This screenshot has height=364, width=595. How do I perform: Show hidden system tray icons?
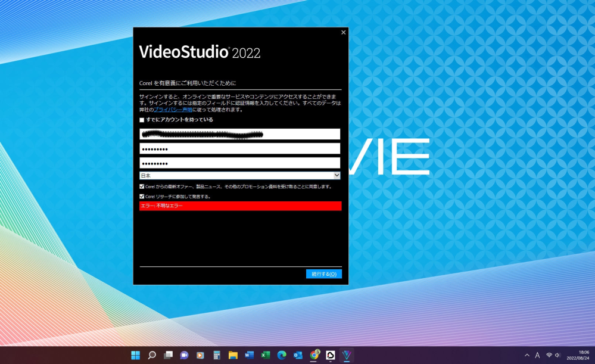[526, 355]
